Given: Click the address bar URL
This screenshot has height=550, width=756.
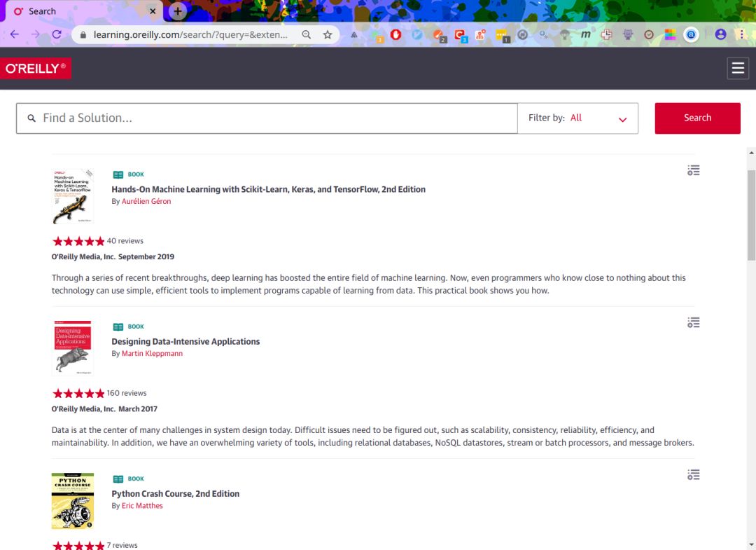Looking at the screenshot, I should tap(190, 34).
